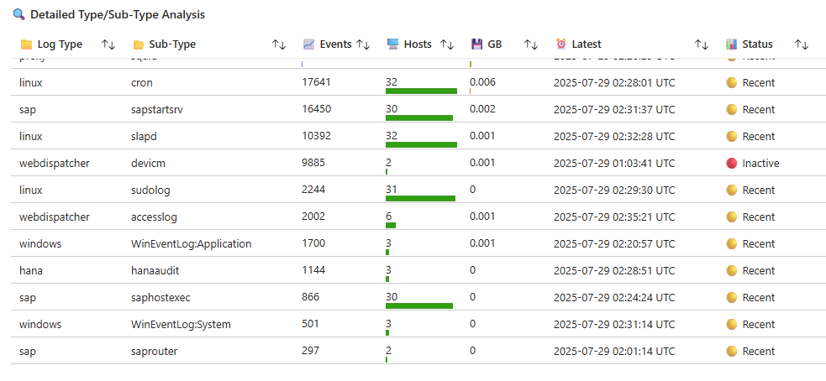Click the chart icon next to Events

[x=309, y=44]
